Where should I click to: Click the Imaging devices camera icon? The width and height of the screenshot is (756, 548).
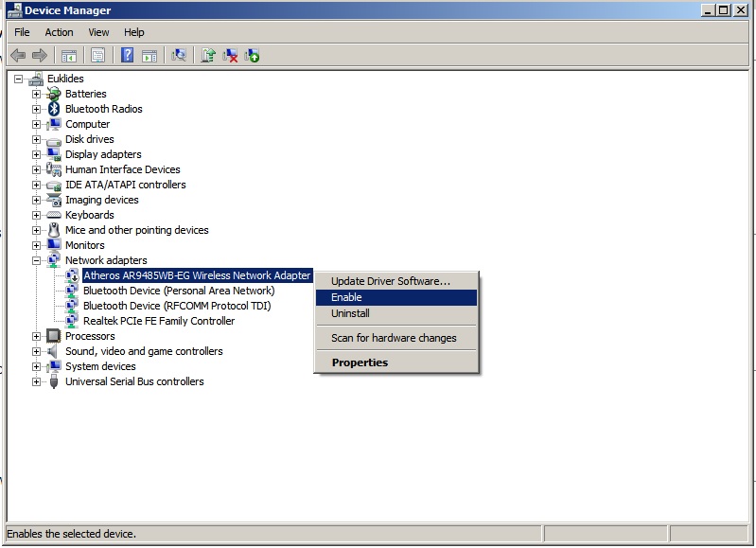[x=54, y=200]
